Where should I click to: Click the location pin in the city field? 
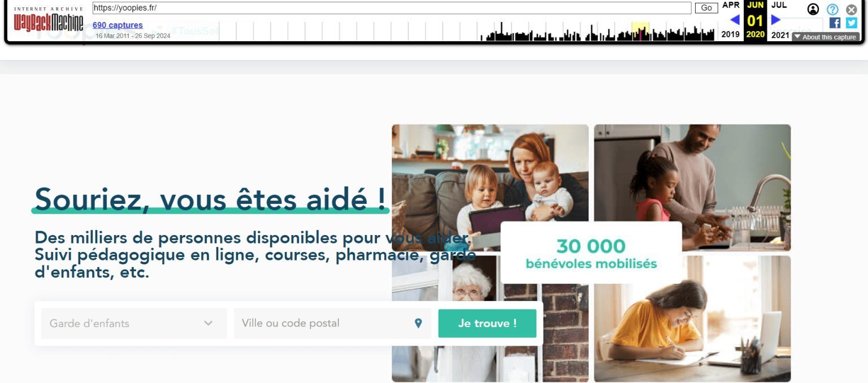(x=418, y=323)
